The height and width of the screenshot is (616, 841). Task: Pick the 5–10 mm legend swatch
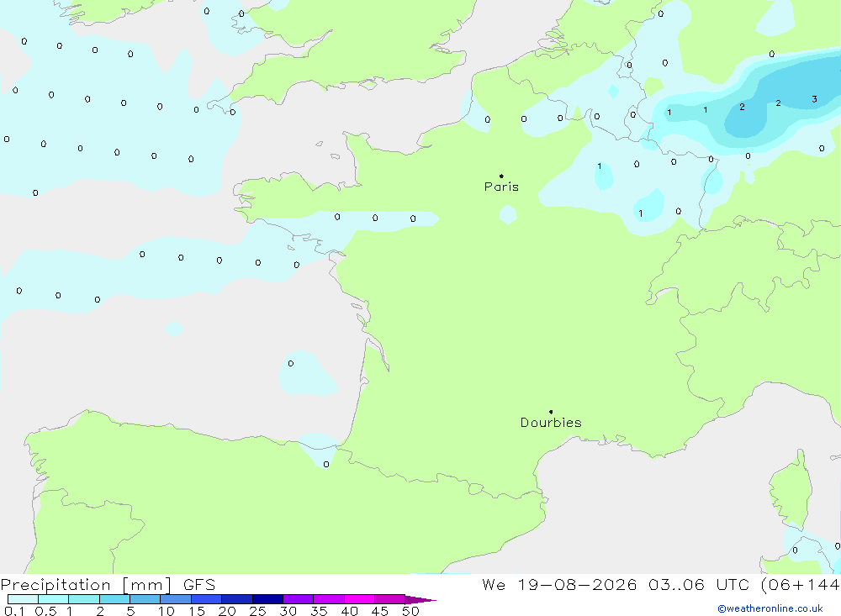[x=145, y=599]
